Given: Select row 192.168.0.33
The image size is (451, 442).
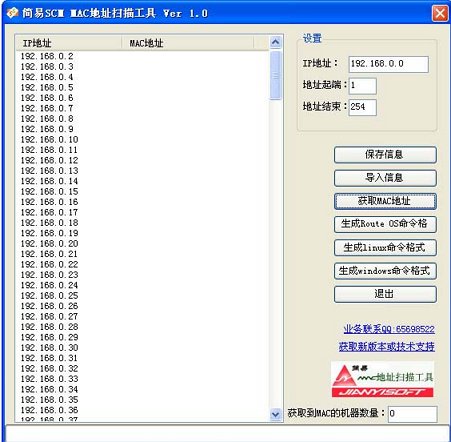Looking at the screenshot, I should tap(142, 379).
